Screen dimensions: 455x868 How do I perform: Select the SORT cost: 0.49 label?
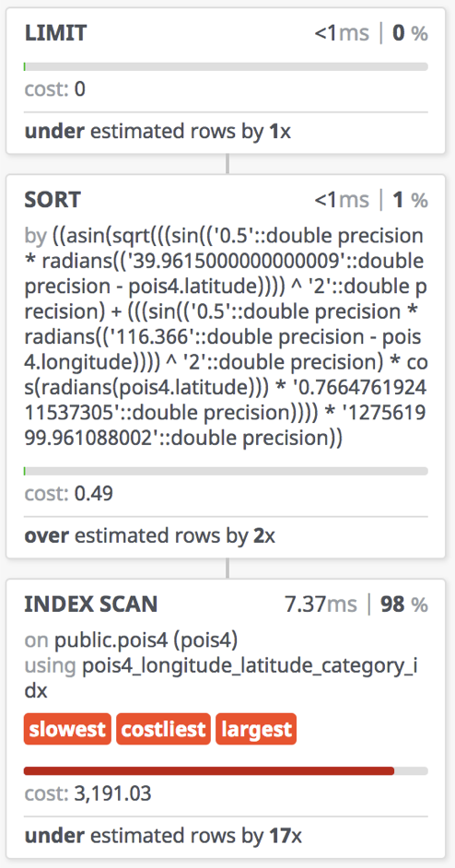pos(69,493)
